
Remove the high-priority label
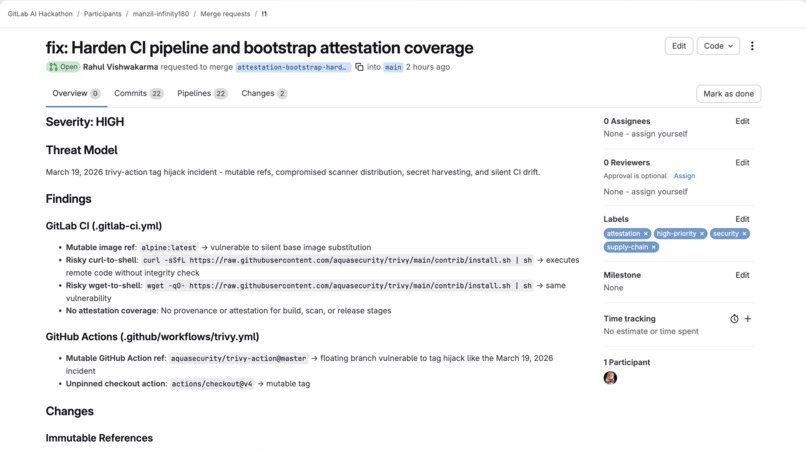pos(702,234)
